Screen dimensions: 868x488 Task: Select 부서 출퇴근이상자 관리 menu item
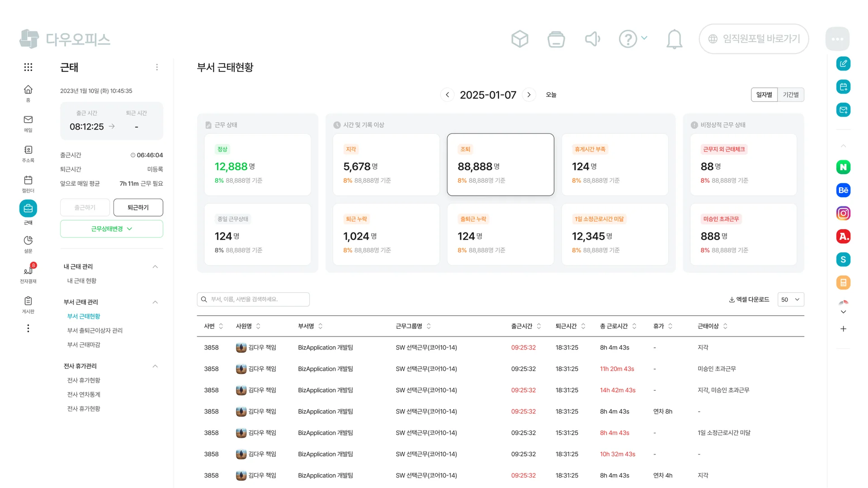point(96,330)
